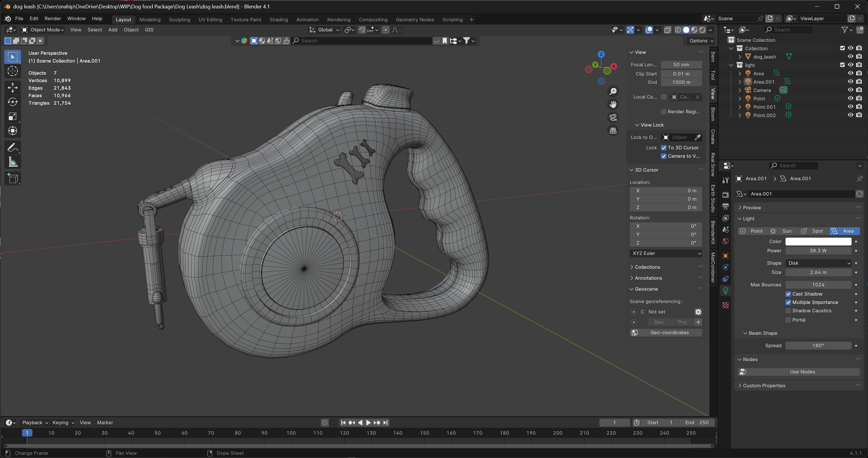Select the Measure ruler tool
868x458 pixels.
(12, 162)
